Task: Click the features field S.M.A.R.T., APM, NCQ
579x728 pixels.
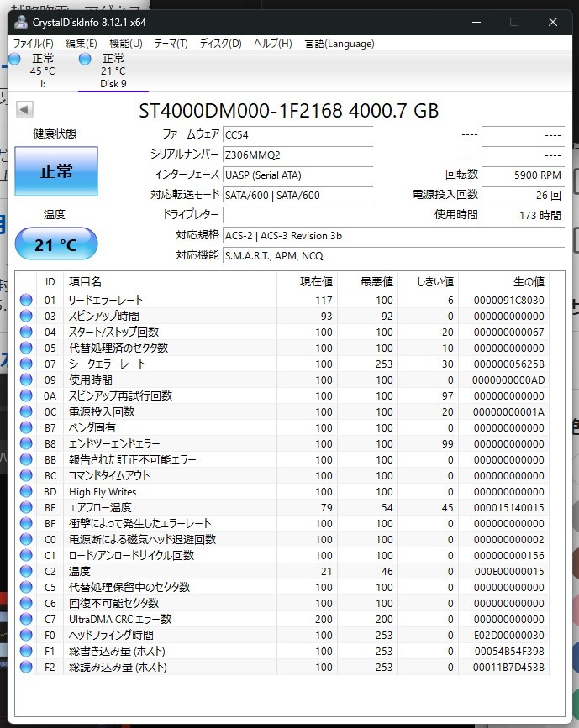Action: (x=393, y=255)
